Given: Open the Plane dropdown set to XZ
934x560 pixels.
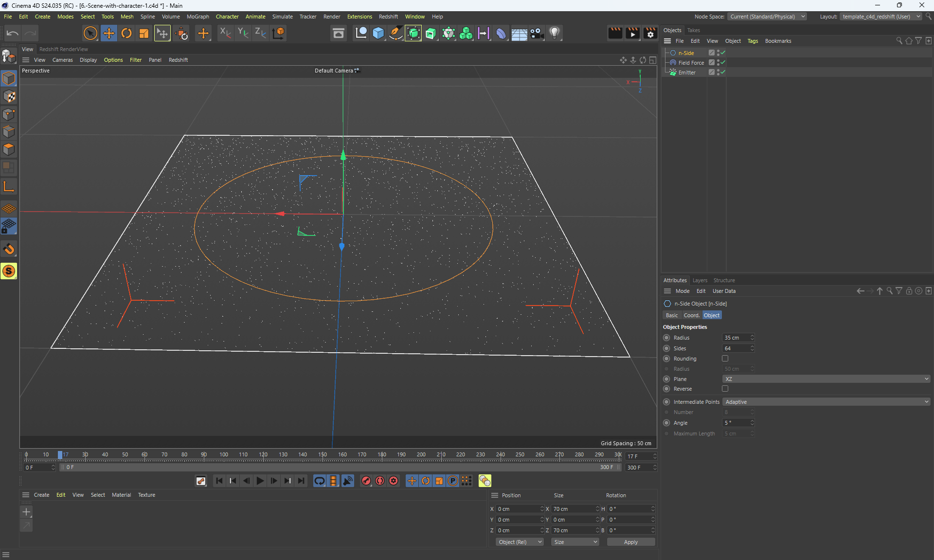Looking at the screenshot, I should (x=826, y=379).
